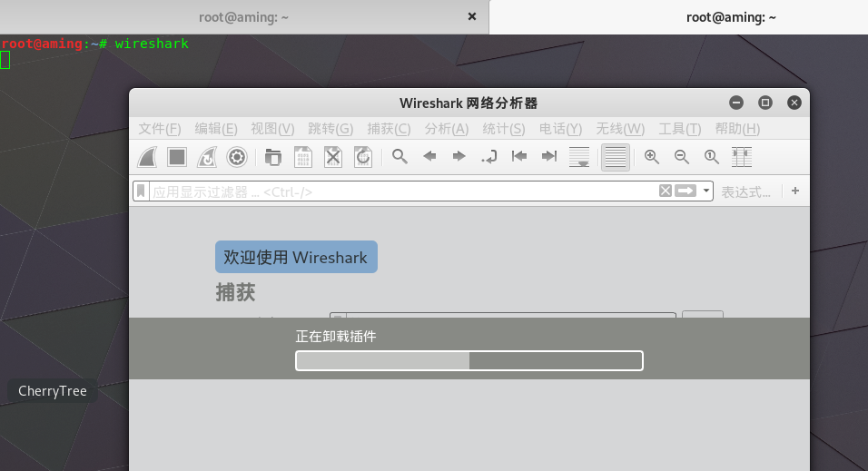Open the 跳转(G) menu
This screenshot has width=868, height=471.
(330, 129)
